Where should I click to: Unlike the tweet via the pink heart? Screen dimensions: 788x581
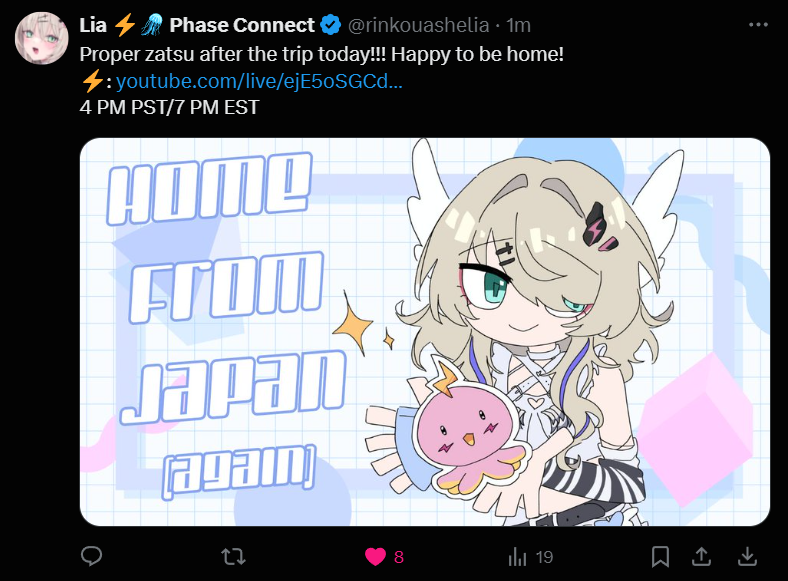[375, 557]
